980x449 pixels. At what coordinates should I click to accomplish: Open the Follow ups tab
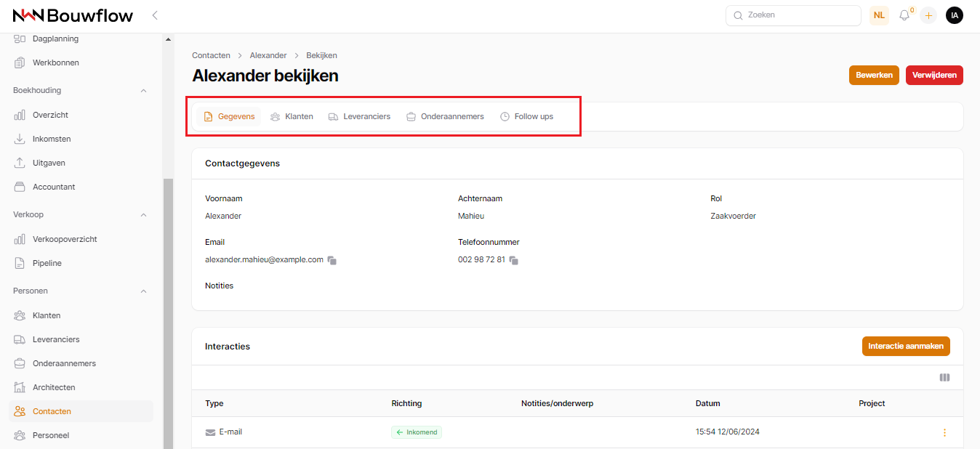pos(526,116)
